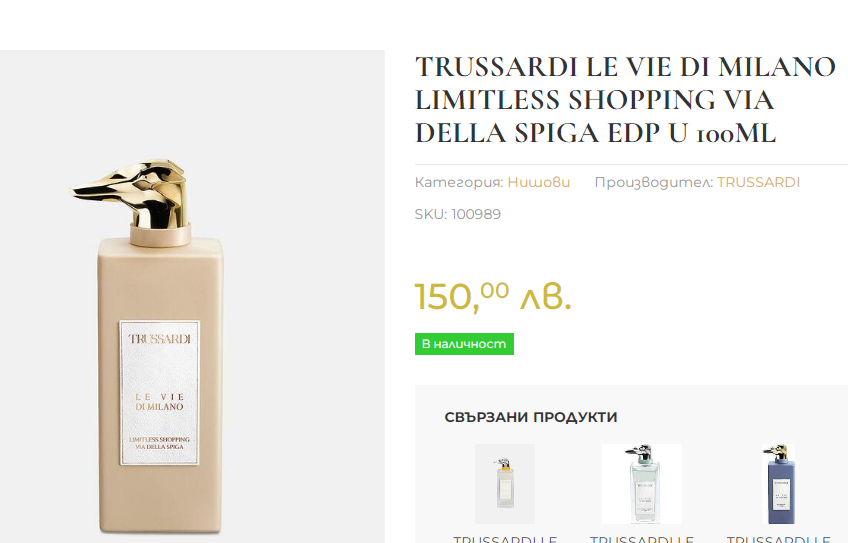Click the green В наличност badge
This screenshot has width=848, height=543.
click(x=464, y=344)
